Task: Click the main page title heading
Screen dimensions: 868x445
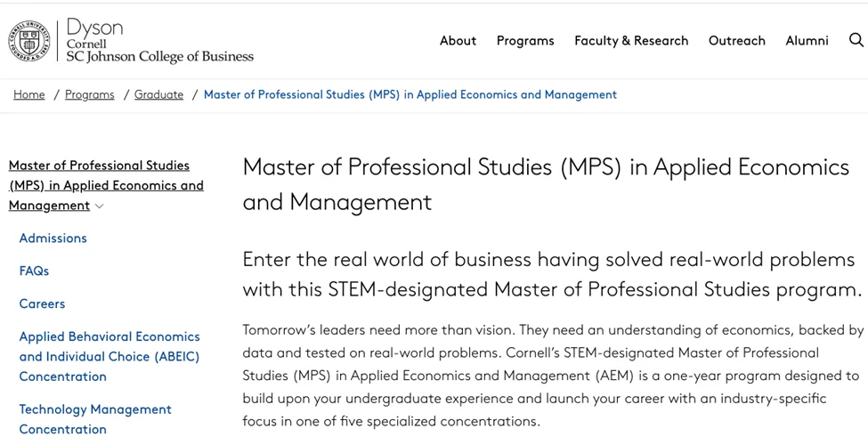Action: (x=546, y=184)
